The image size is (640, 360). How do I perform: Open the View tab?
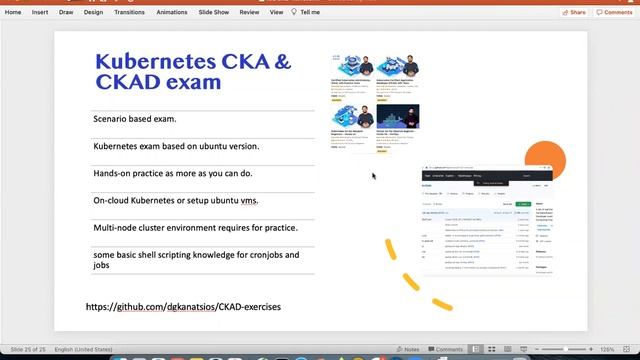(276, 12)
